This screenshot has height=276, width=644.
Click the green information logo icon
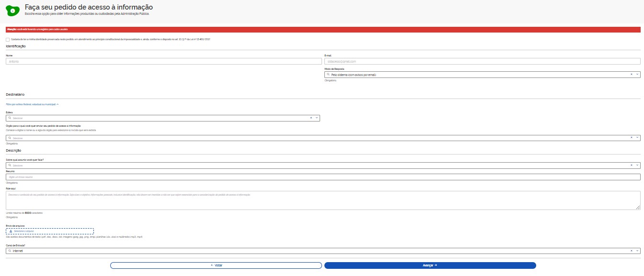click(x=13, y=10)
